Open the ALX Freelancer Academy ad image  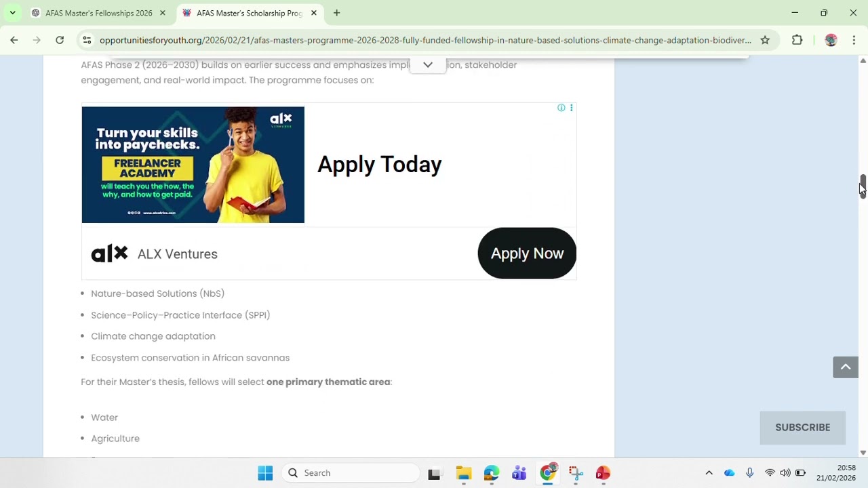(x=193, y=165)
